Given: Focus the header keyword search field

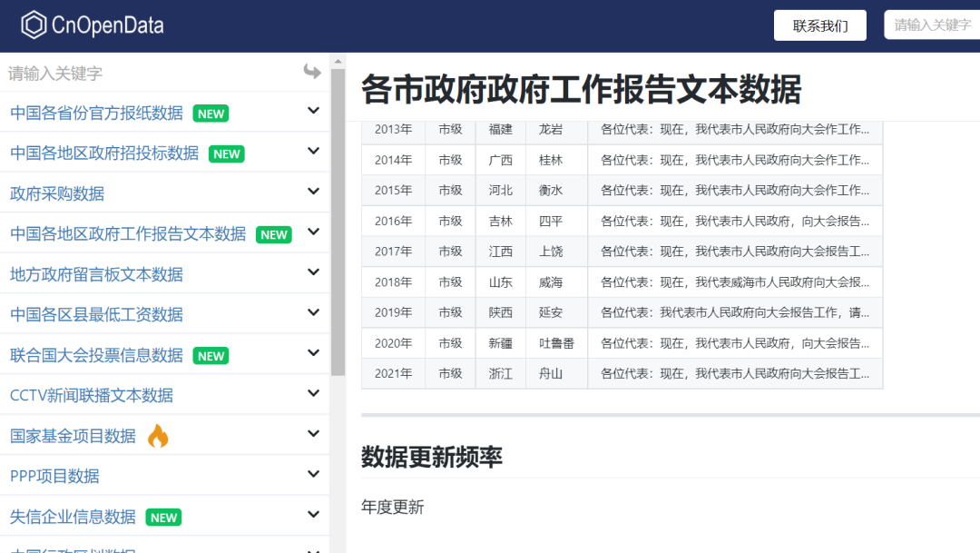Looking at the screenshot, I should click(932, 25).
